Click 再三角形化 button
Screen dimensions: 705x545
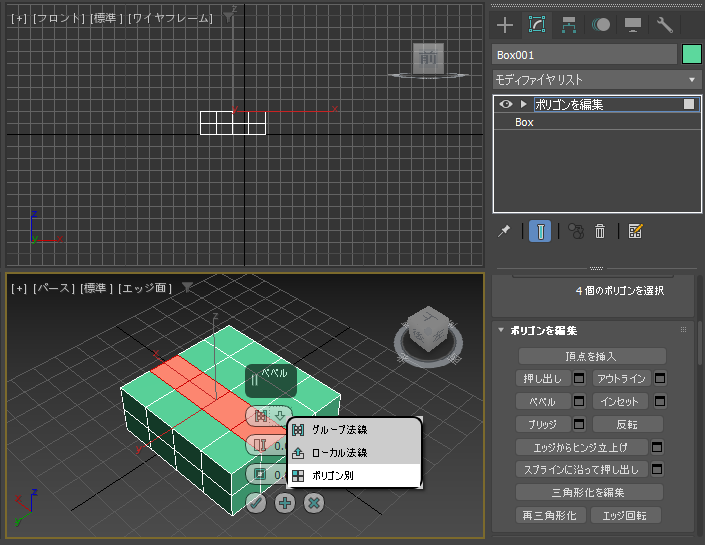[x=551, y=515]
